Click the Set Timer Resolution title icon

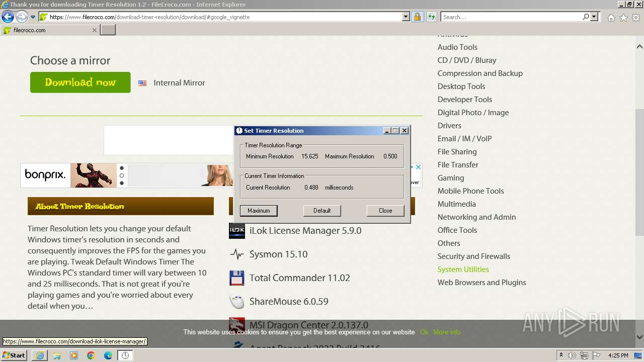click(x=239, y=131)
